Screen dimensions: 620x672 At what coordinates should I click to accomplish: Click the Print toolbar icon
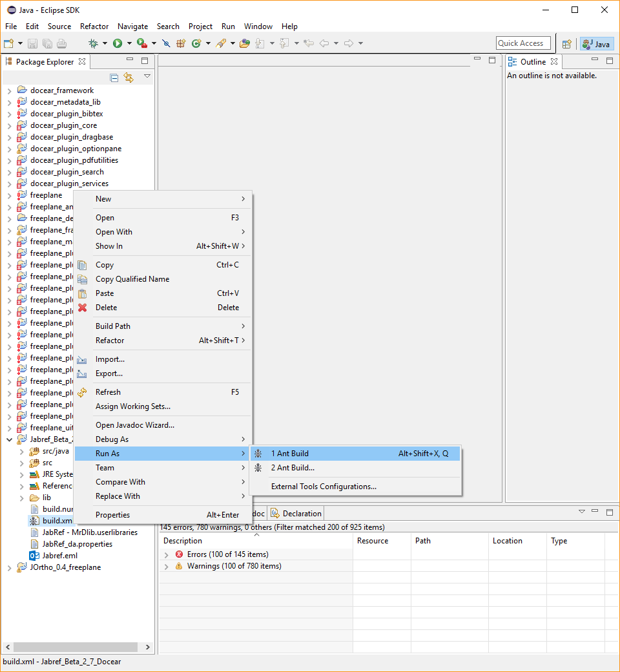point(62,43)
